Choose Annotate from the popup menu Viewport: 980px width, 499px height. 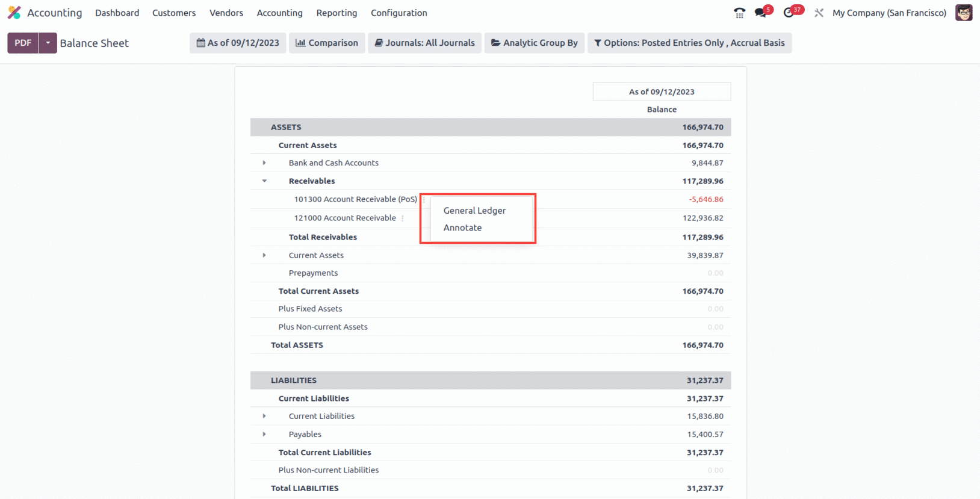click(x=462, y=228)
